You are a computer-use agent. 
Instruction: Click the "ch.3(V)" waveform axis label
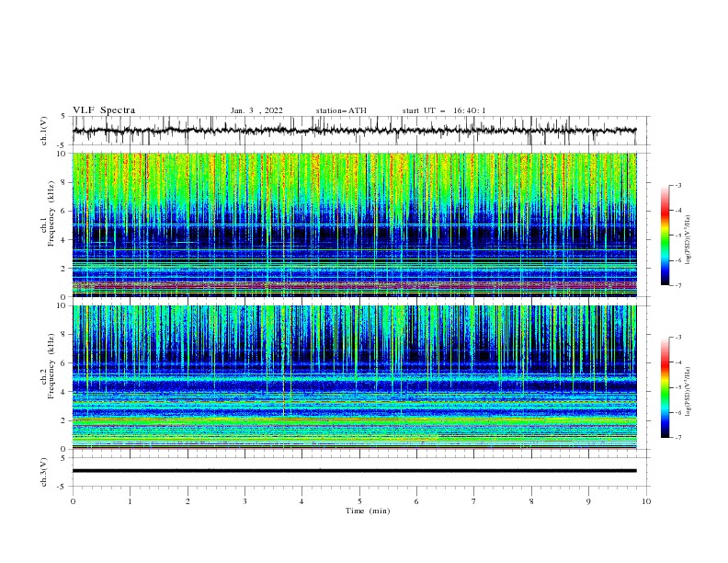pos(44,472)
